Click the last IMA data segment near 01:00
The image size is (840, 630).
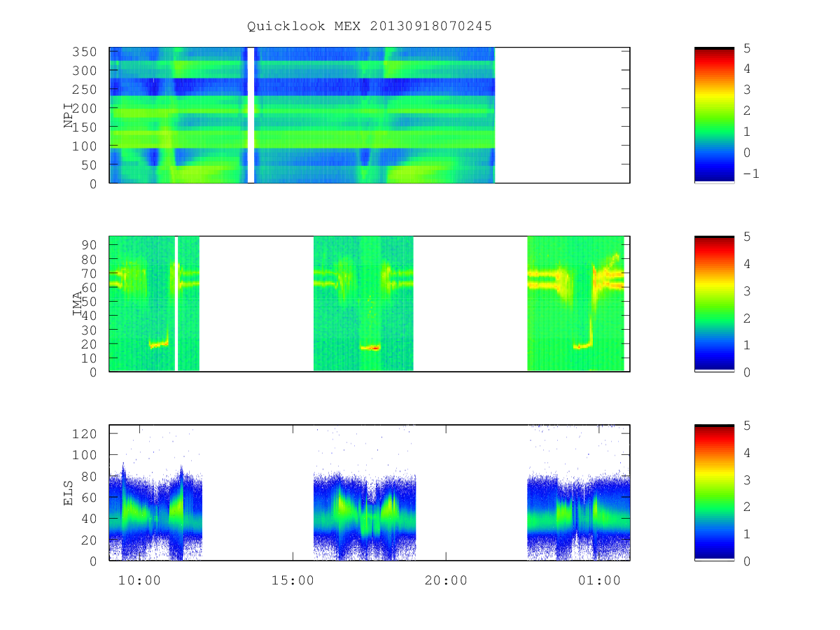point(575,303)
